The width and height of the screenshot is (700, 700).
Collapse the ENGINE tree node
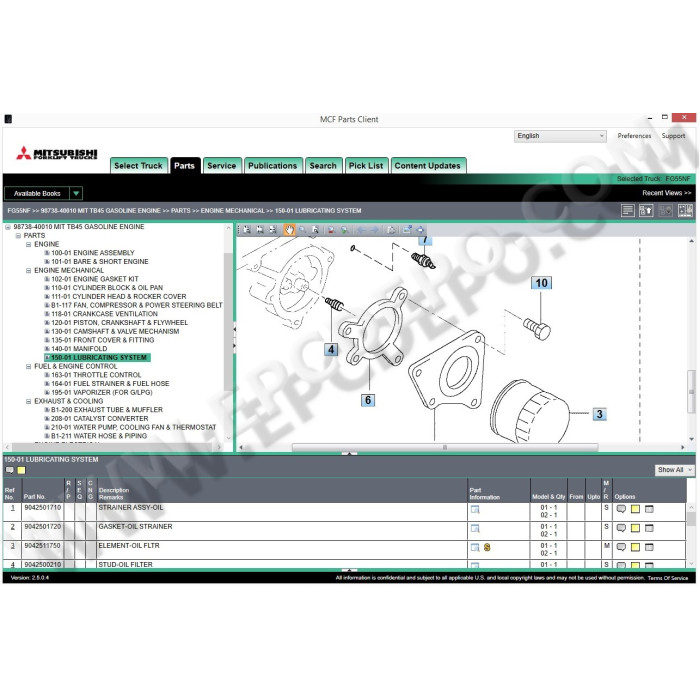29,245
